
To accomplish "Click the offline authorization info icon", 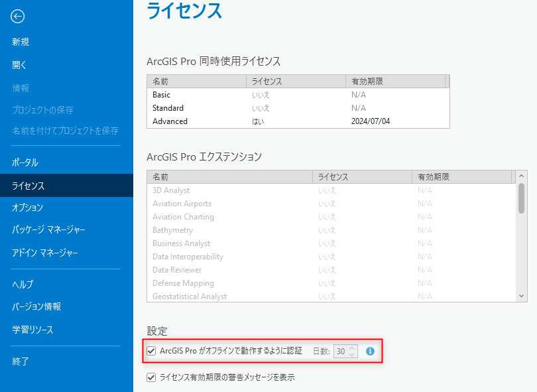I will tap(370, 352).
